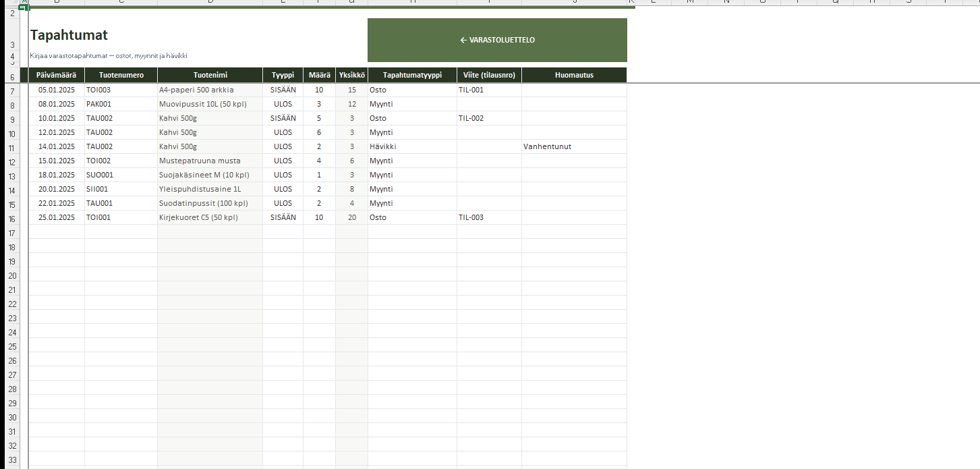Select product number cell PAK001
The height and width of the screenshot is (469, 980).
coord(121,104)
